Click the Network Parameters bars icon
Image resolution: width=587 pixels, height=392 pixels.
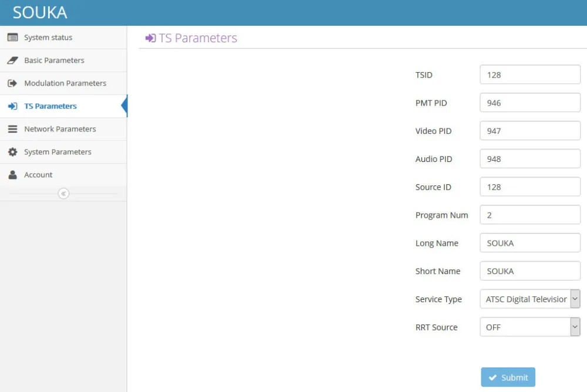coord(12,129)
